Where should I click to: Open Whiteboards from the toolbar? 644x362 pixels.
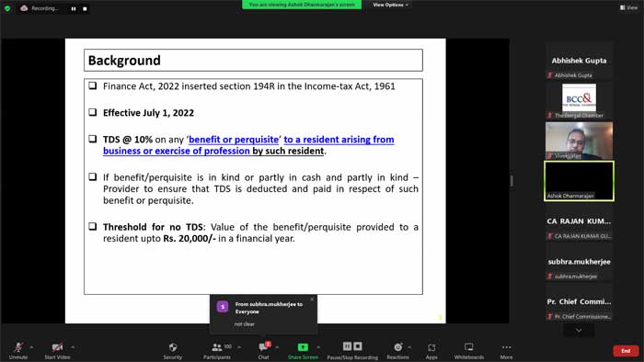click(x=469, y=351)
